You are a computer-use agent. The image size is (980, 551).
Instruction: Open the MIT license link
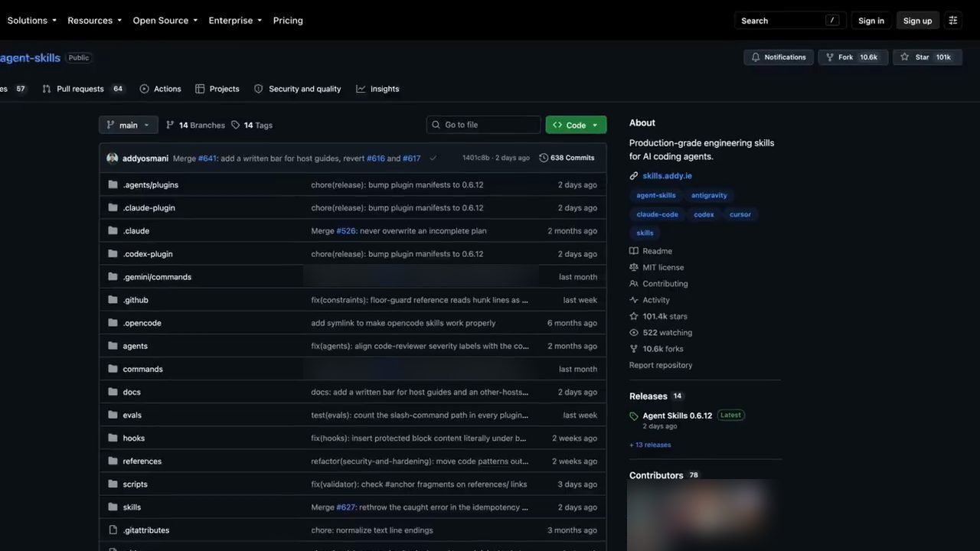pos(663,267)
